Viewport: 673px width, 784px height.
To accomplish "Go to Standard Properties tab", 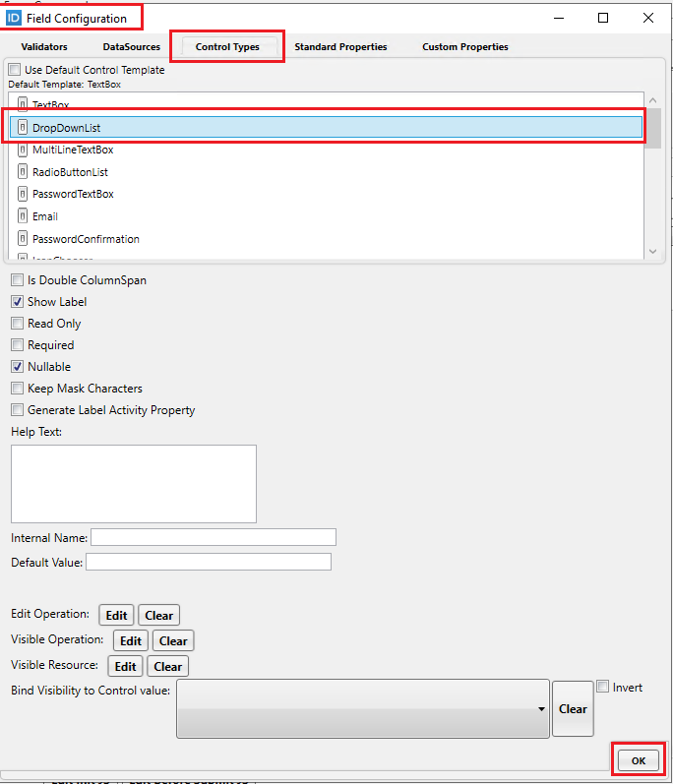I will (x=340, y=46).
